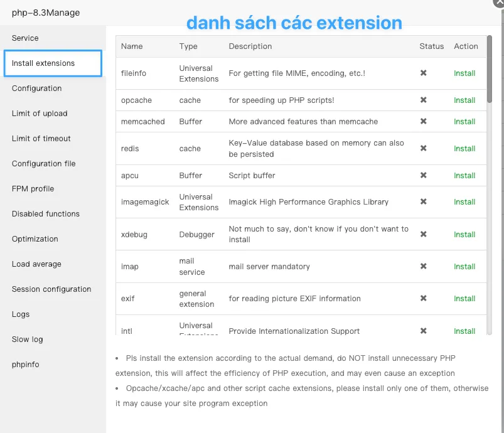Click the X status icon for imap

(424, 267)
